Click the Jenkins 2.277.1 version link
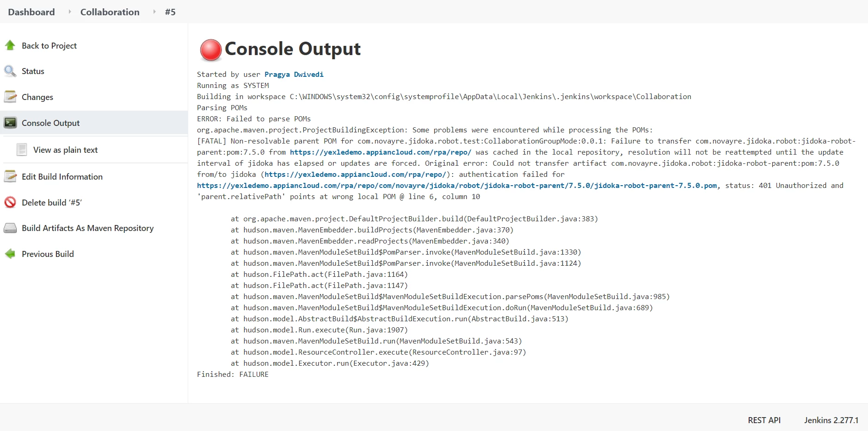The image size is (868, 431). [831, 420]
